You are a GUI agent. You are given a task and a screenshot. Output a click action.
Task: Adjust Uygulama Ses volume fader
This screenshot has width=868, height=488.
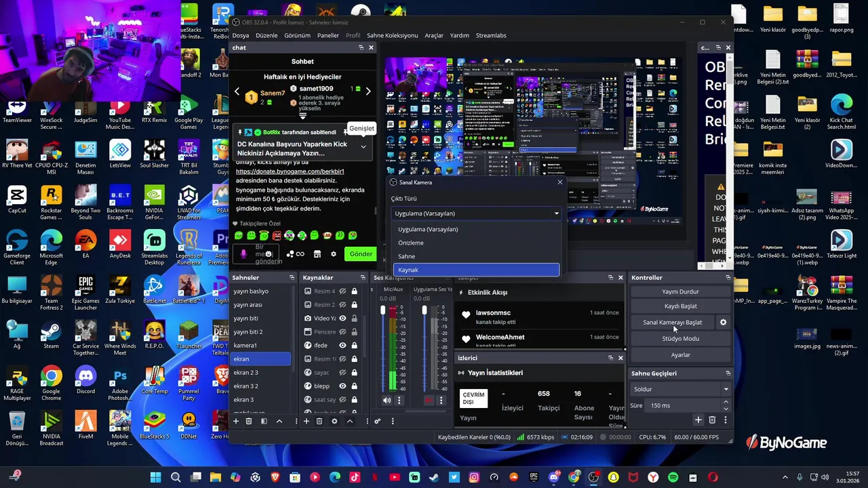[x=425, y=310]
